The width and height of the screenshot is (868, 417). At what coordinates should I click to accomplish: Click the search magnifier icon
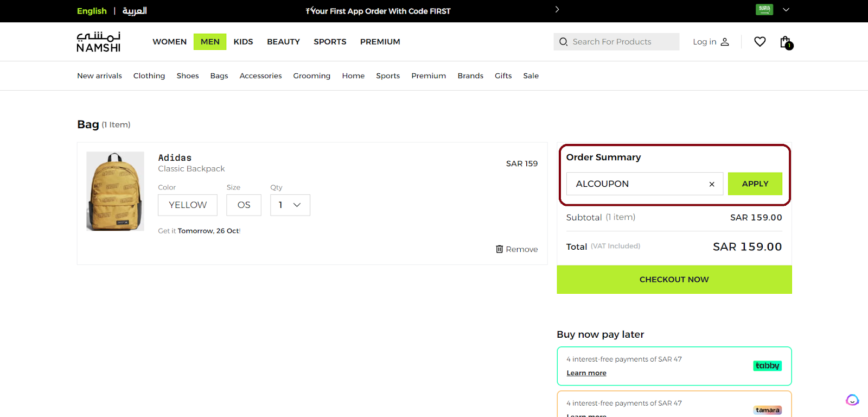click(563, 42)
